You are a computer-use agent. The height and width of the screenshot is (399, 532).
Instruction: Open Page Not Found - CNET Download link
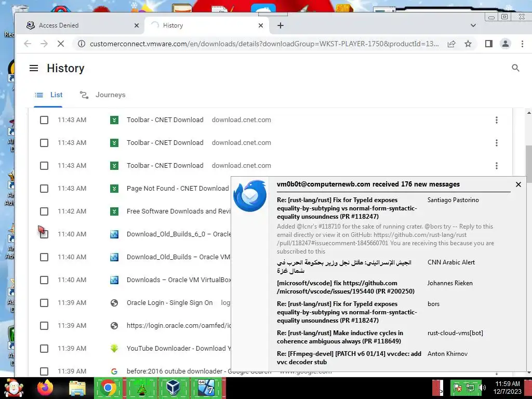pos(178,188)
